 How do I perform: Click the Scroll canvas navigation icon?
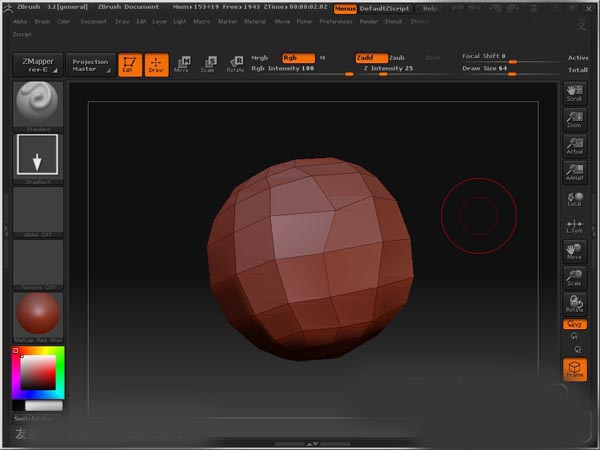click(x=574, y=92)
